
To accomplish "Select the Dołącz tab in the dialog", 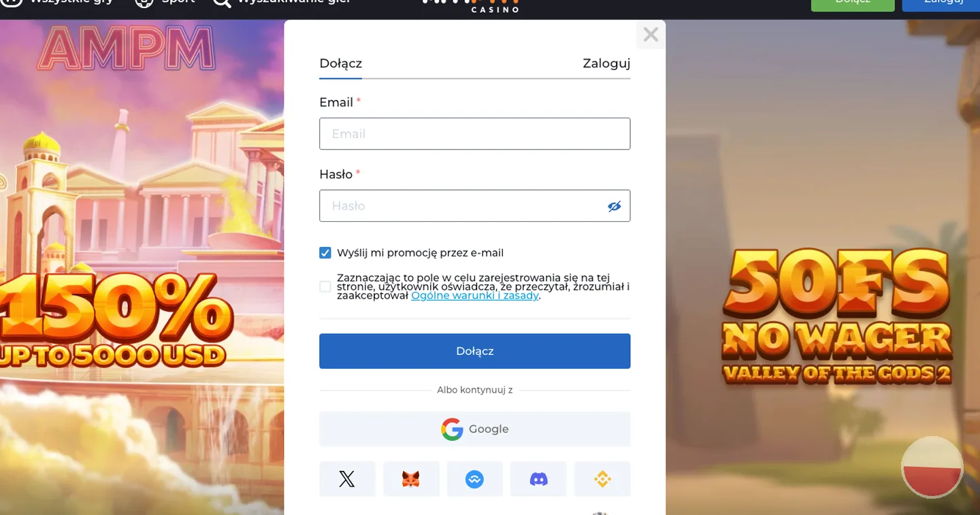I will (340, 63).
